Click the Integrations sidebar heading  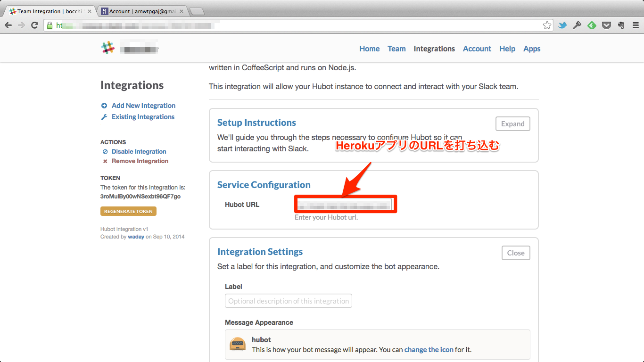132,85
